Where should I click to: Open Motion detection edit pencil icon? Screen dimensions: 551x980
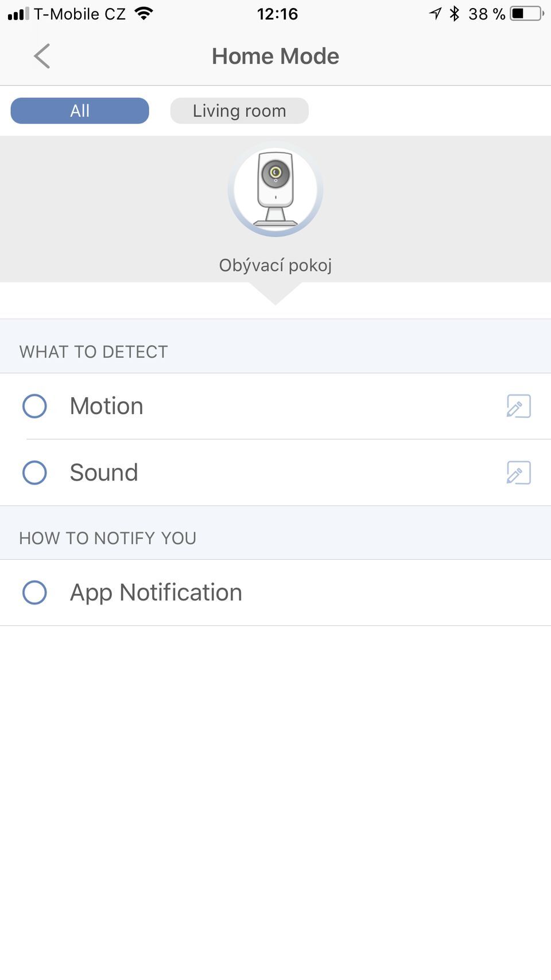(x=518, y=406)
